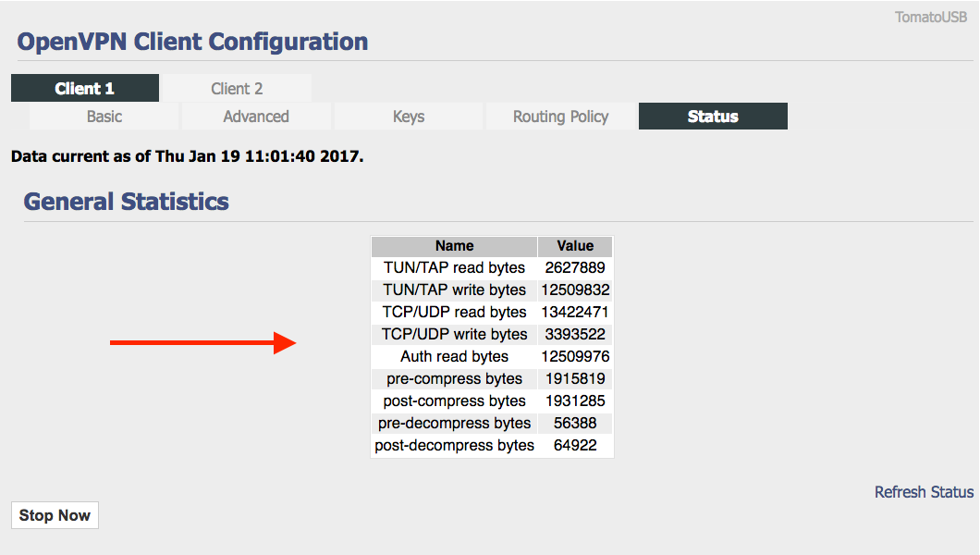Viewport: 980px width, 555px height.
Task: Click the value 12509832
Action: tap(575, 290)
